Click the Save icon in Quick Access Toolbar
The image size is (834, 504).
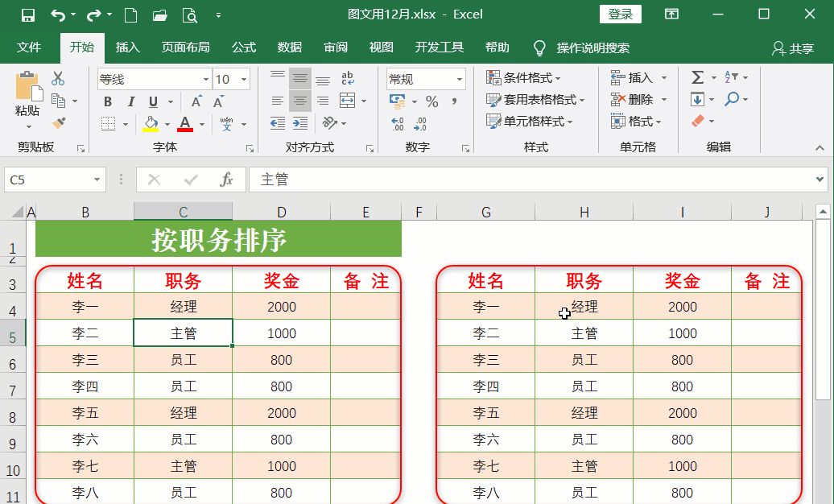pyautogui.click(x=27, y=14)
